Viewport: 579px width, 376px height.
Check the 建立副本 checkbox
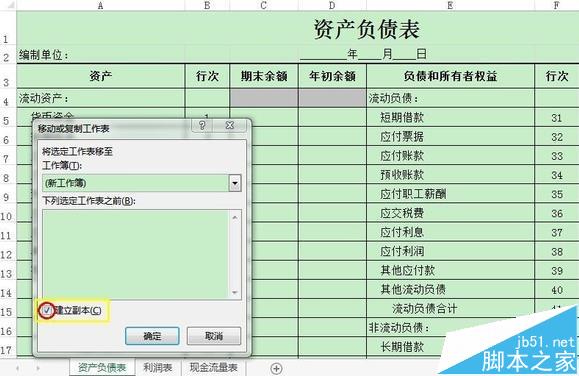pos(47,310)
